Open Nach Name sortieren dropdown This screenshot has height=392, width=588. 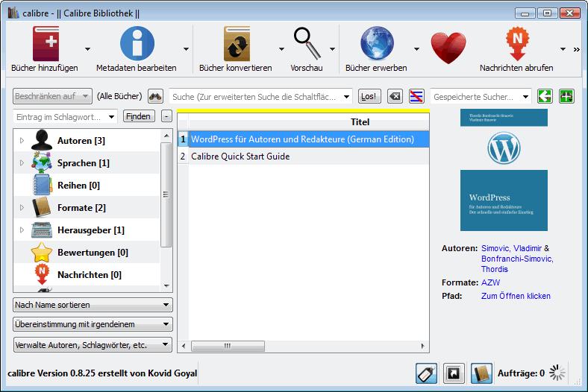pyautogui.click(x=93, y=305)
